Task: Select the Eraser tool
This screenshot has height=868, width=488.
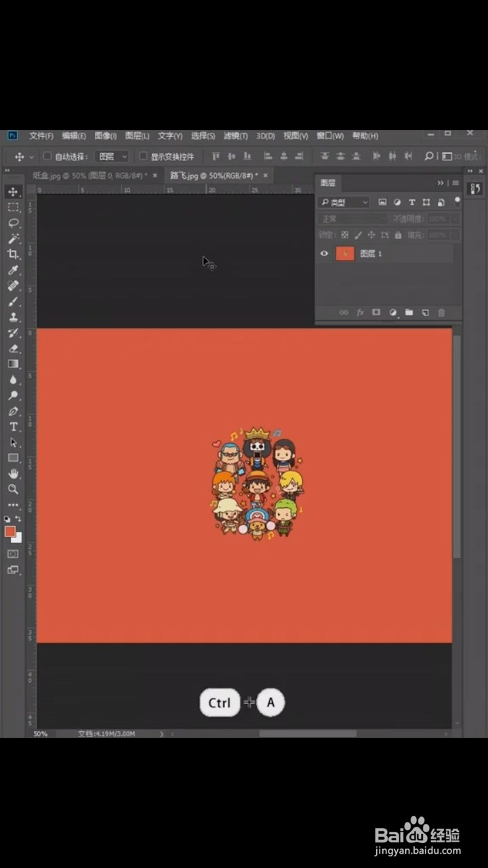Action: [13, 349]
